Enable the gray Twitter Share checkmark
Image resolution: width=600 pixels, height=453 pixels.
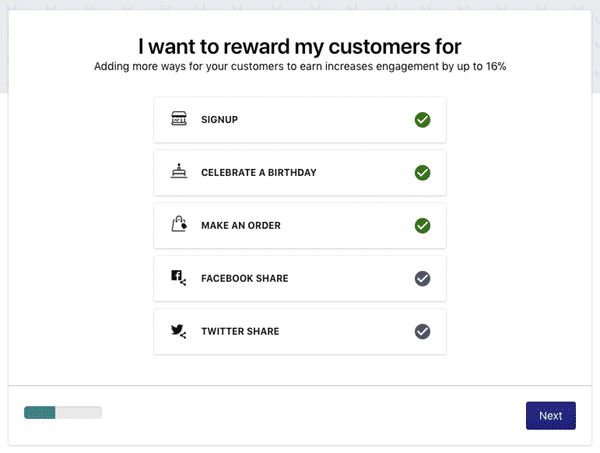click(422, 330)
